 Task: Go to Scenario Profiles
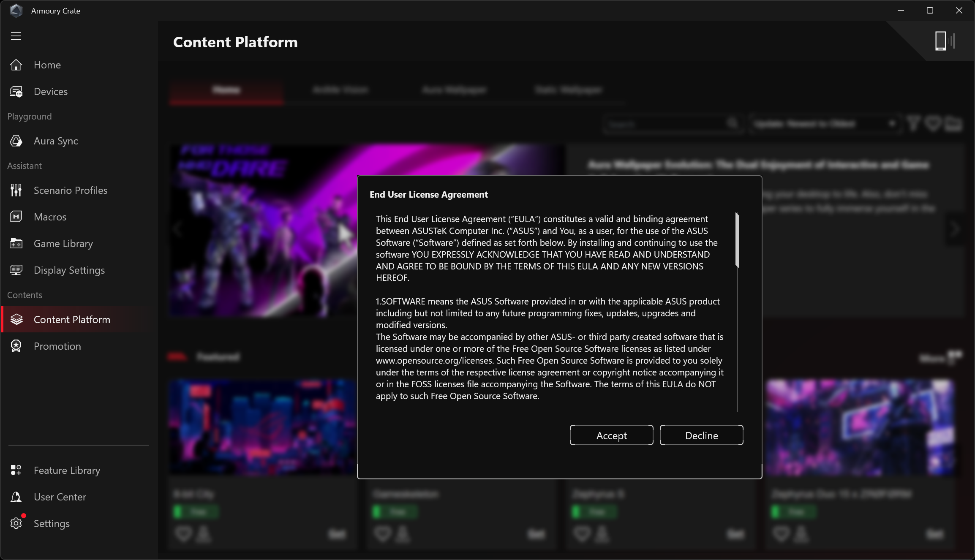pos(70,190)
